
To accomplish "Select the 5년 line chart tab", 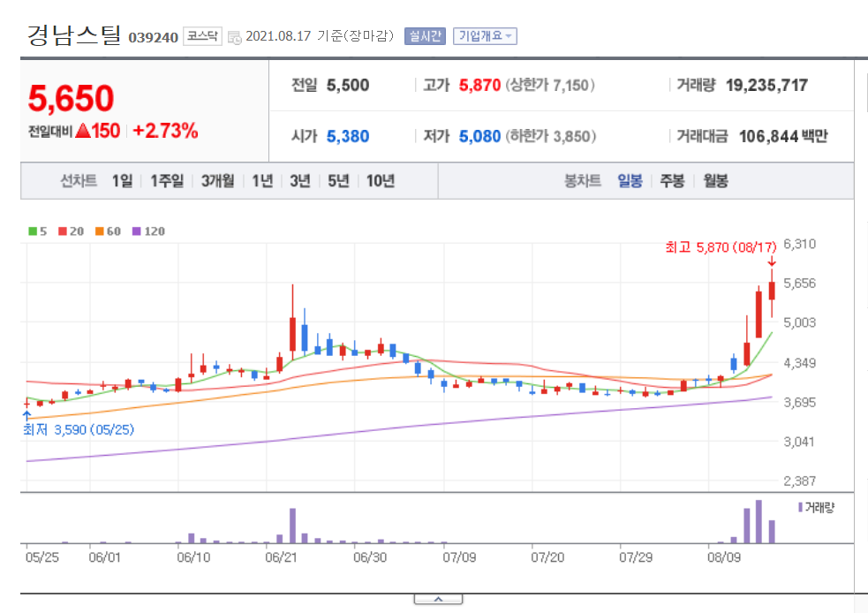I will [x=338, y=180].
